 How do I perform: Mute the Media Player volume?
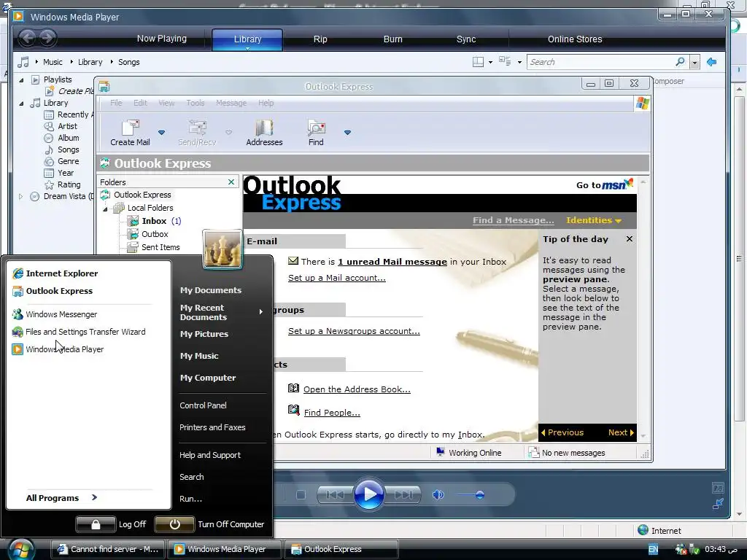click(438, 495)
